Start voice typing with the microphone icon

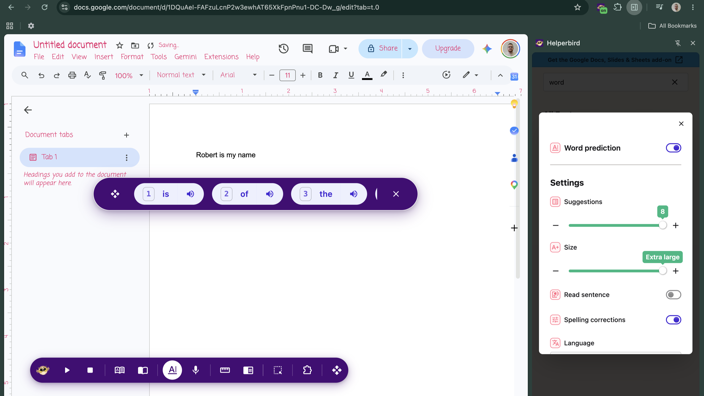point(196,370)
